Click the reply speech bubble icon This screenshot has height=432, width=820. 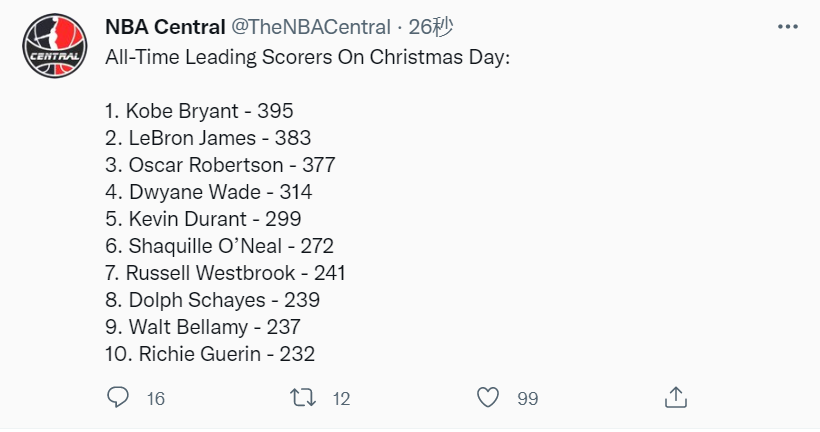pos(118,397)
